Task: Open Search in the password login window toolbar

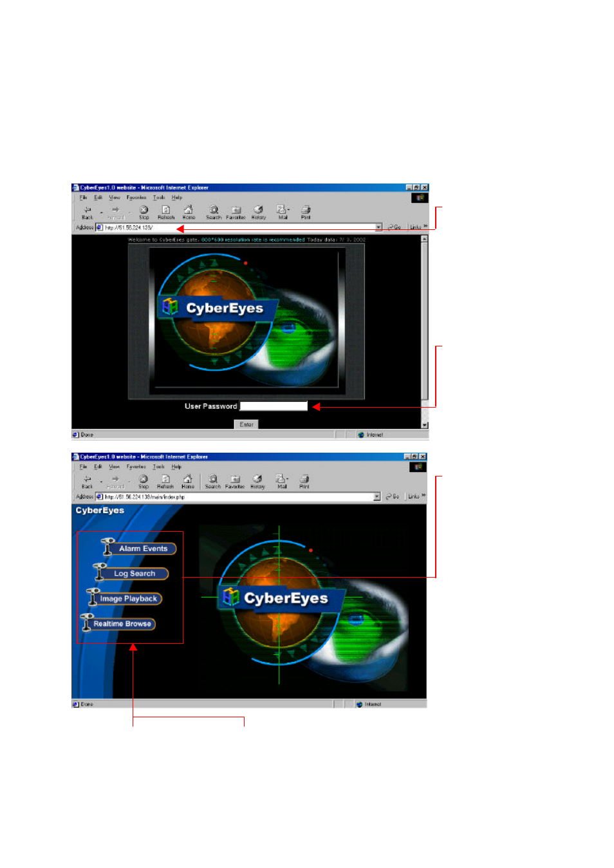Action: pyautogui.click(x=214, y=212)
